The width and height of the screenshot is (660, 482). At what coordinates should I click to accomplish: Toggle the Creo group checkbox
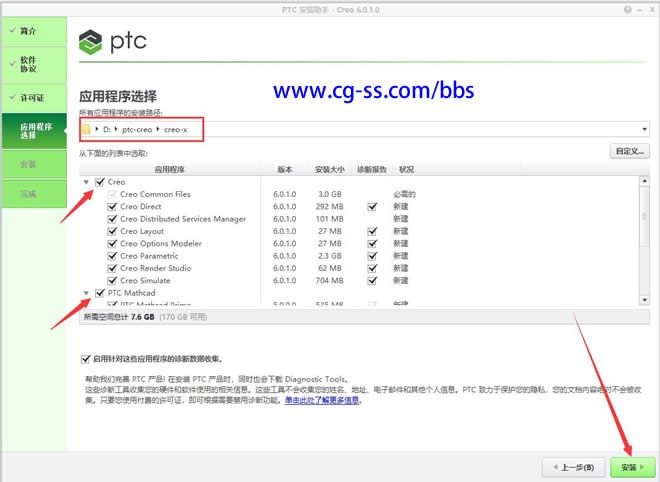[x=99, y=182]
